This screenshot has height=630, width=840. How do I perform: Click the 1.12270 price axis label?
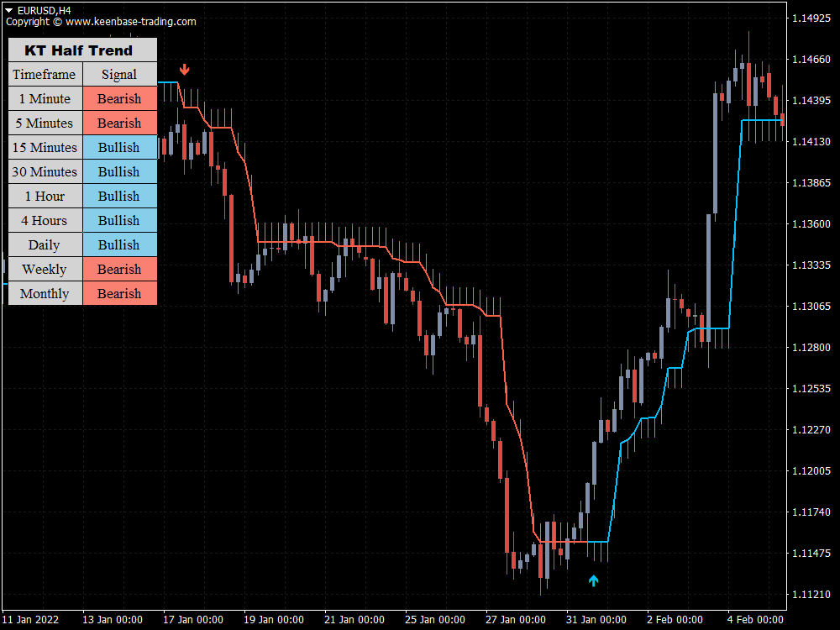click(811, 429)
